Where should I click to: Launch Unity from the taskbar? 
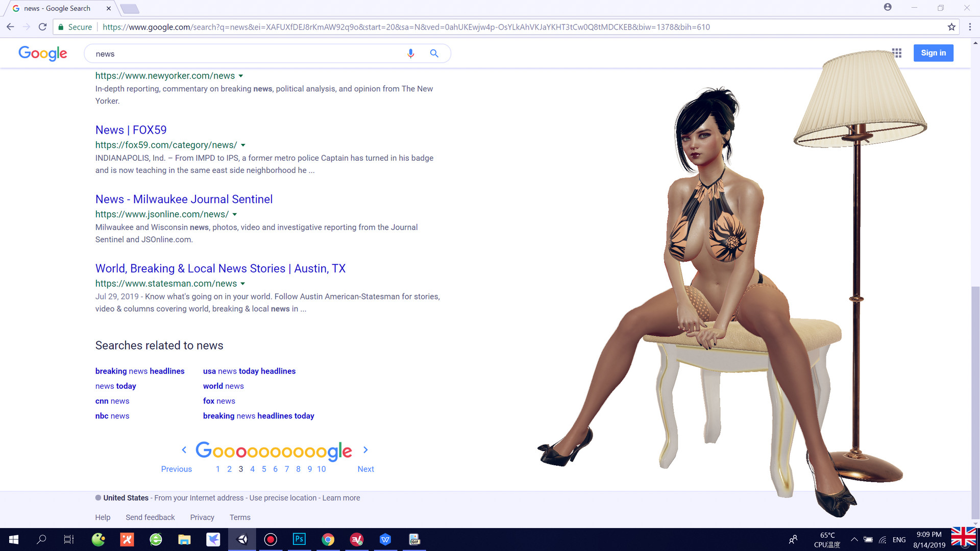tap(242, 540)
